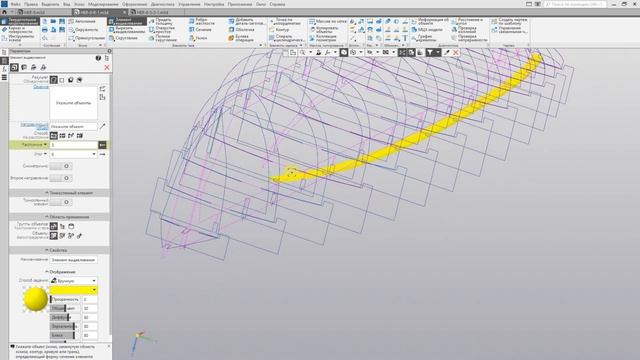Open the Файл menu
The image size is (640, 360).
16,4
